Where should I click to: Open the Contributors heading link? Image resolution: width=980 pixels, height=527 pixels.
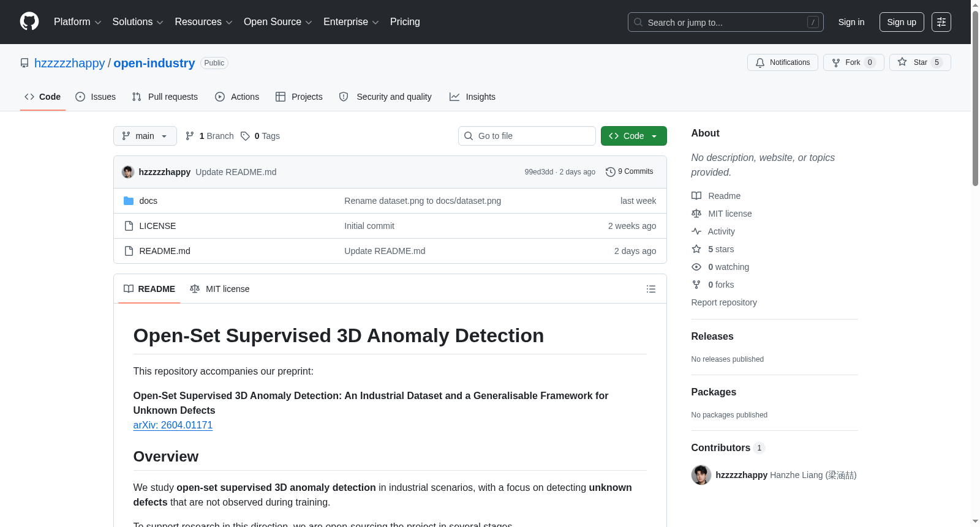point(728,448)
